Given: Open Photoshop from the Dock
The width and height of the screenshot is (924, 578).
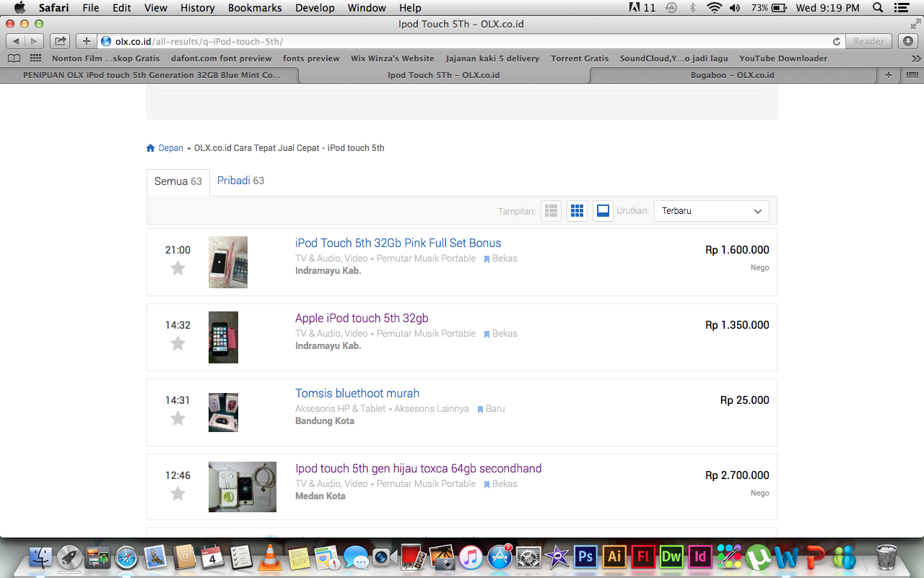Looking at the screenshot, I should point(585,557).
